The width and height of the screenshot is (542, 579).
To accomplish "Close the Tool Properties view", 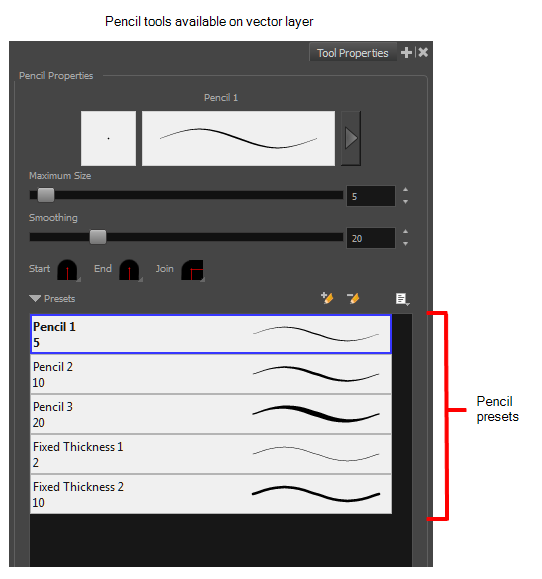I will [423, 52].
